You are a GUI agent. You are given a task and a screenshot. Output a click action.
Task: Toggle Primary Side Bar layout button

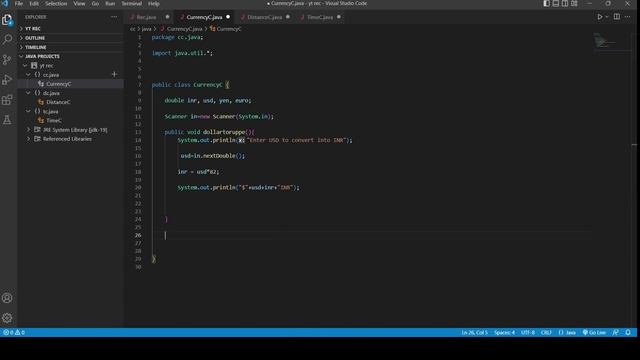546,3
